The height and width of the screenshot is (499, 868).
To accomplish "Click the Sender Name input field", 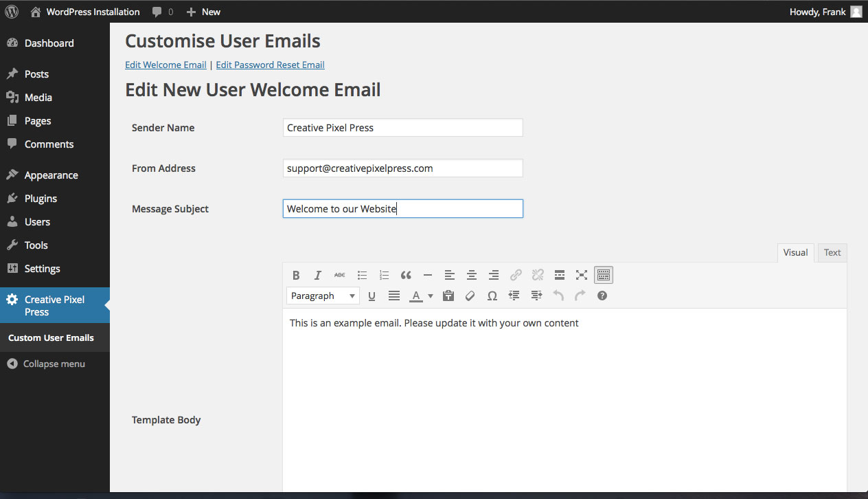I will 403,128.
